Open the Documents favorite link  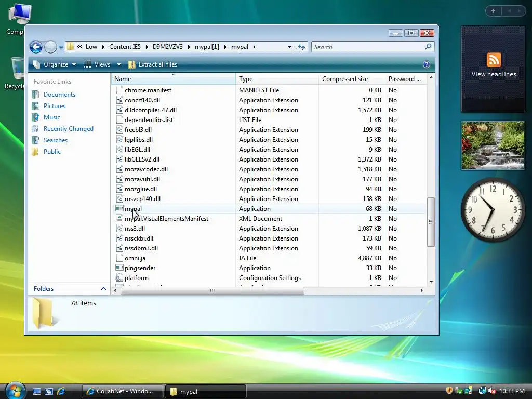coord(59,95)
